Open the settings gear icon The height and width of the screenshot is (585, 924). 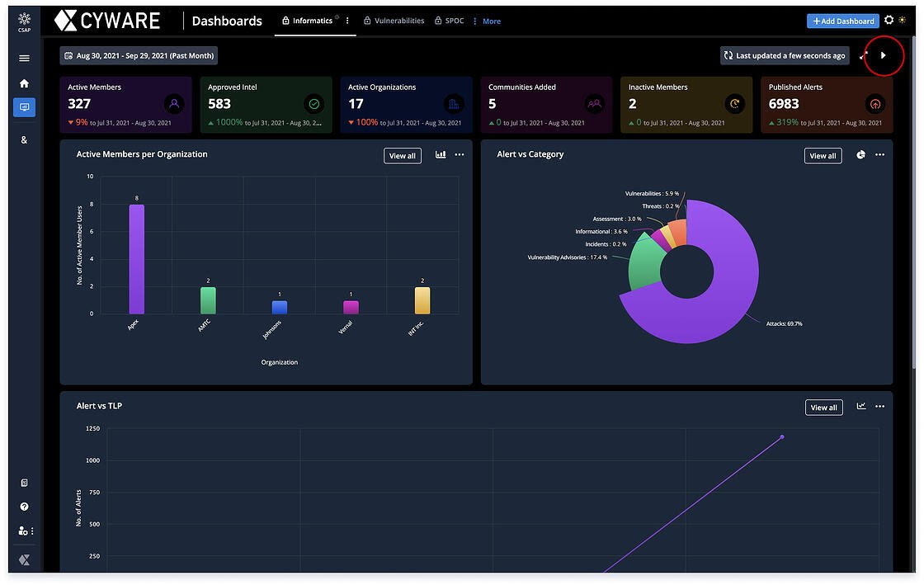(889, 21)
